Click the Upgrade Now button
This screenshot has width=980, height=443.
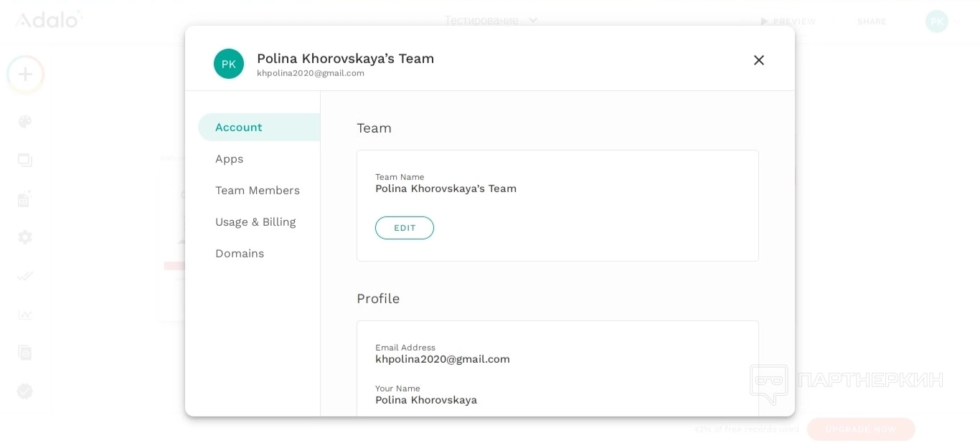point(861,429)
